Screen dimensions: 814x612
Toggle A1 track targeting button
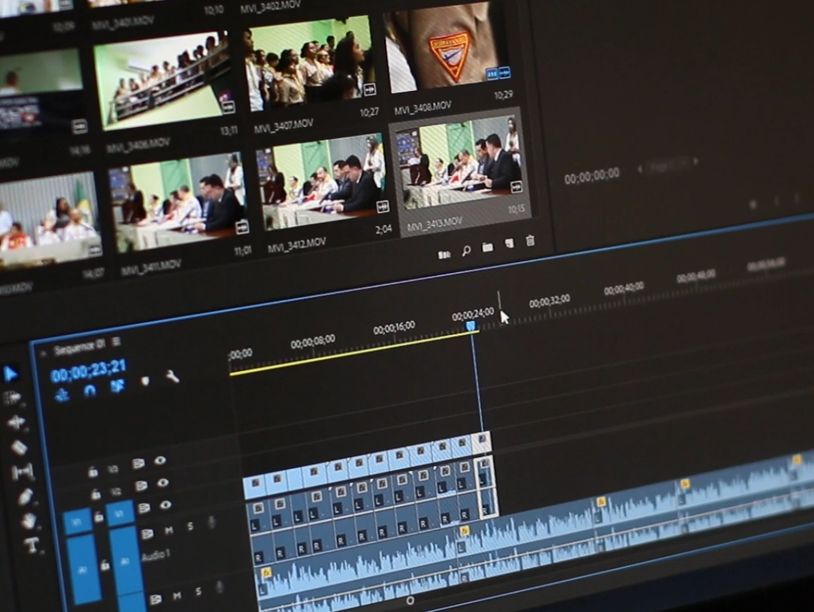pyautogui.click(x=125, y=561)
